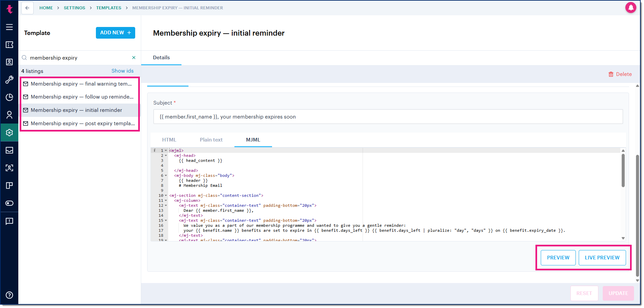
Task: Open the contact card icon in sidebar
Action: [9, 62]
